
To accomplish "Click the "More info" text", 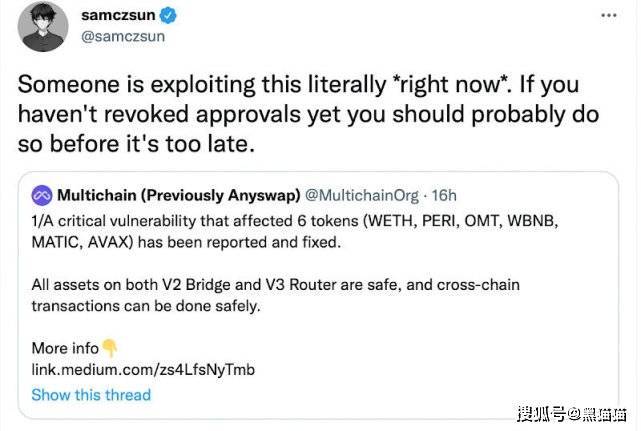I will pos(65,348).
